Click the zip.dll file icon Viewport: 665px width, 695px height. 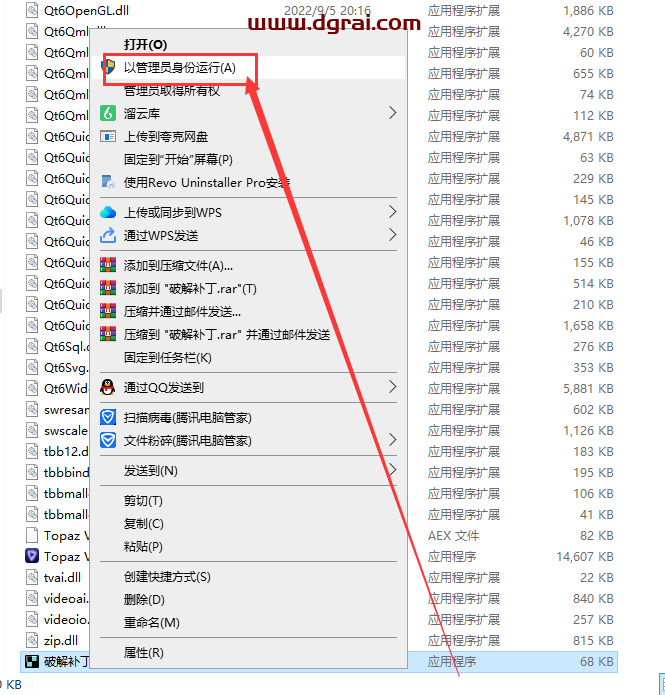pyautogui.click(x=32, y=640)
